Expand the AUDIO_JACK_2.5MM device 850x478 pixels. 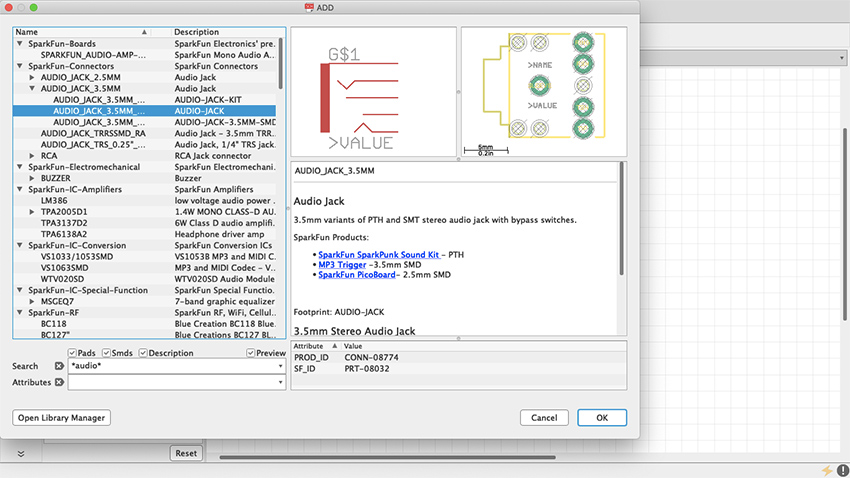point(32,77)
